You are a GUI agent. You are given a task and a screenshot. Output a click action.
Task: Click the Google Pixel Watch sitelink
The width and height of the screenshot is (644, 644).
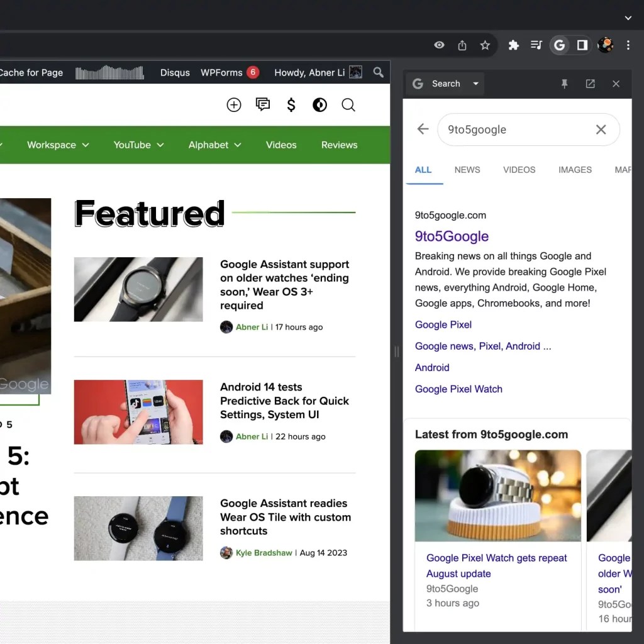458,389
